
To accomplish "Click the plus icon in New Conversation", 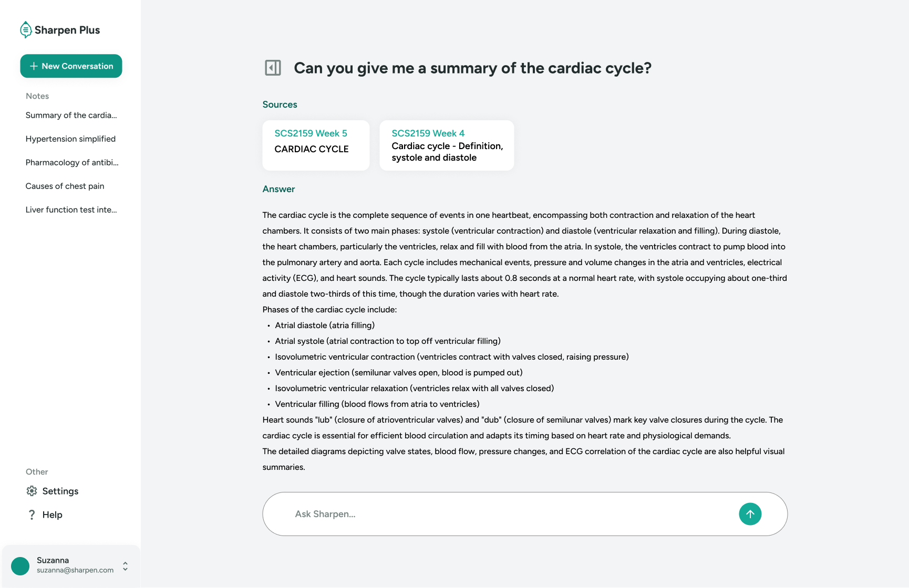I will tap(34, 66).
